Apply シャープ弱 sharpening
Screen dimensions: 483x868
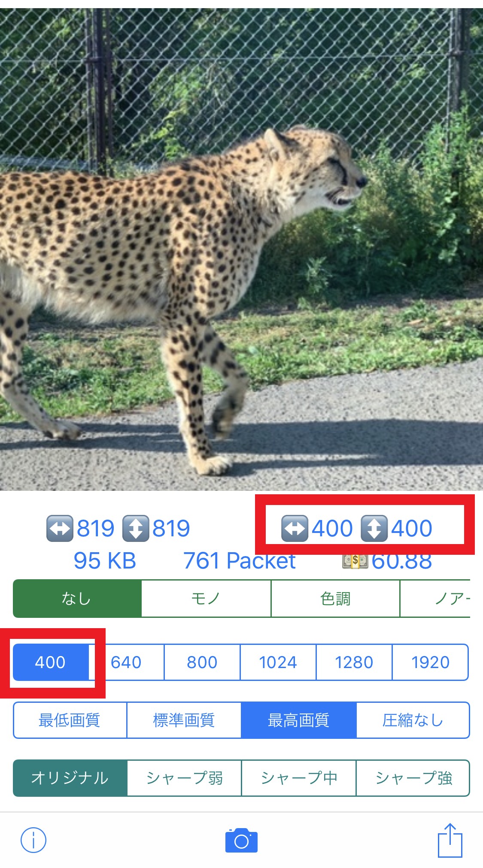pyautogui.click(x=185, y=778)
